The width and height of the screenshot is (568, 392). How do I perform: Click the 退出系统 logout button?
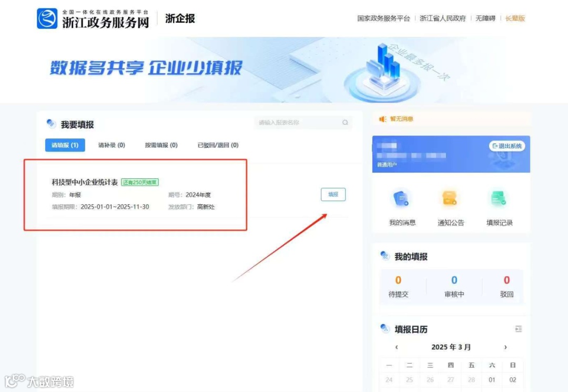(x=507, y=146)
